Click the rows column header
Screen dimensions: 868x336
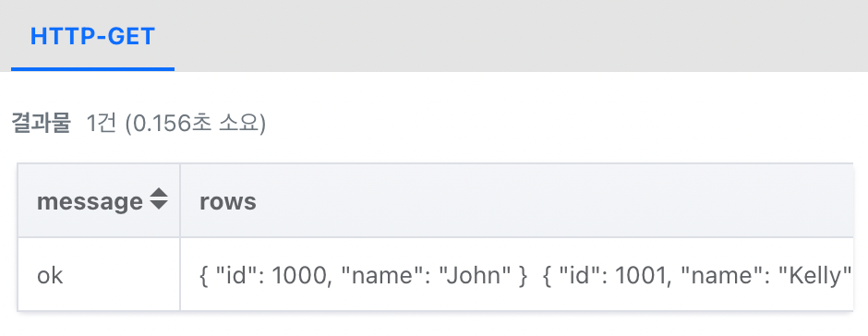click(x=228, y=201)
